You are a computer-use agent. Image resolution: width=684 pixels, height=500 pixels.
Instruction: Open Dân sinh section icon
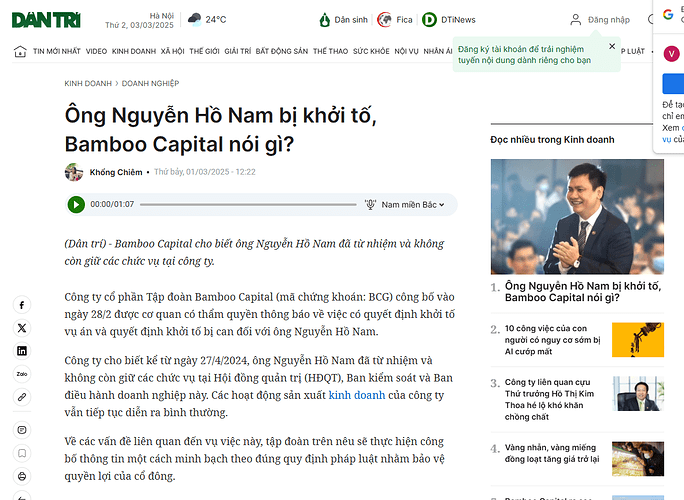coord(324,20)
